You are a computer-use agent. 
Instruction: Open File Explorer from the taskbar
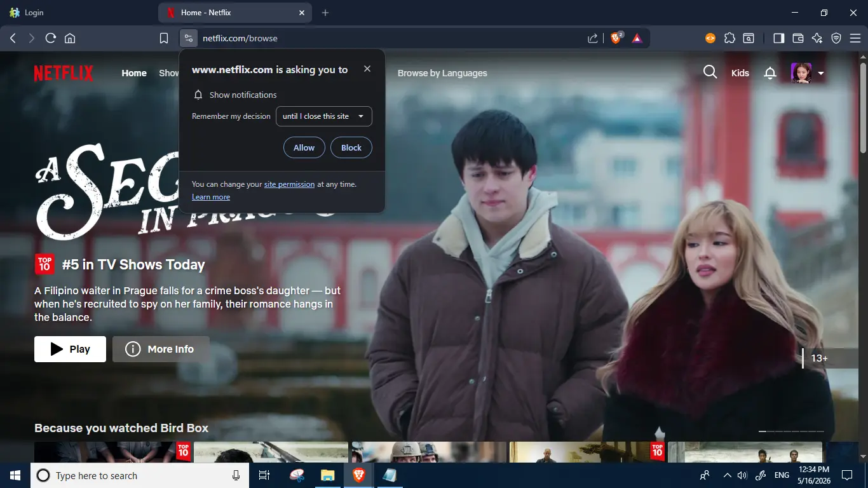[x=327, y=475]
